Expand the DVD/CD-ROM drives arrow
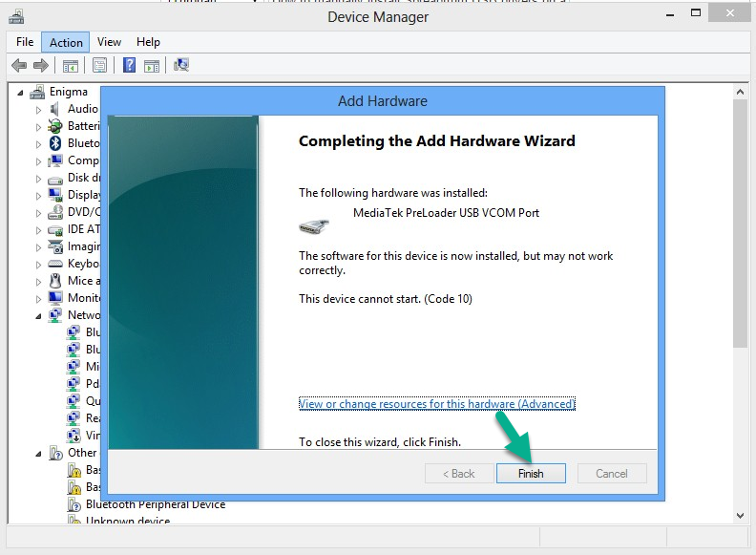This screenshot has width=756, height=555. (x=38, y=213)
